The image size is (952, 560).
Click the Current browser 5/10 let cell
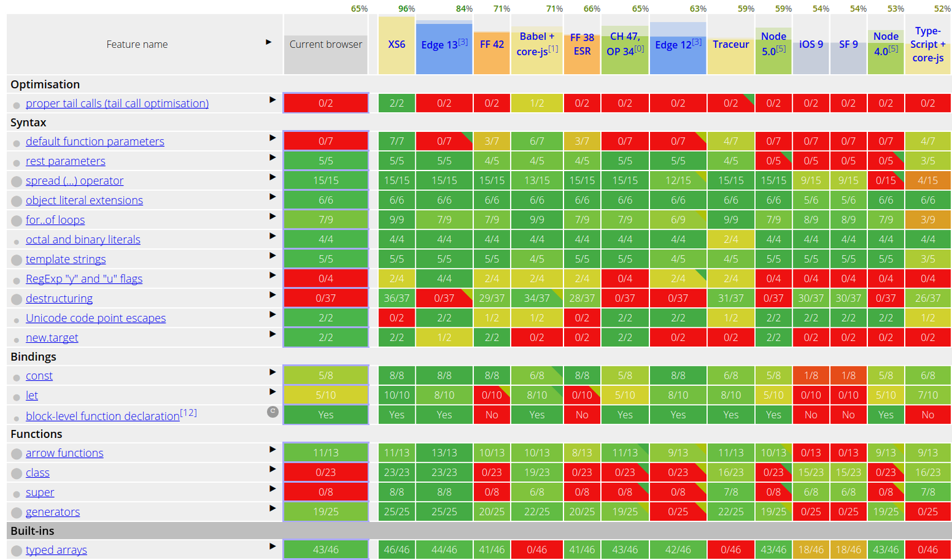pos(326,395)
